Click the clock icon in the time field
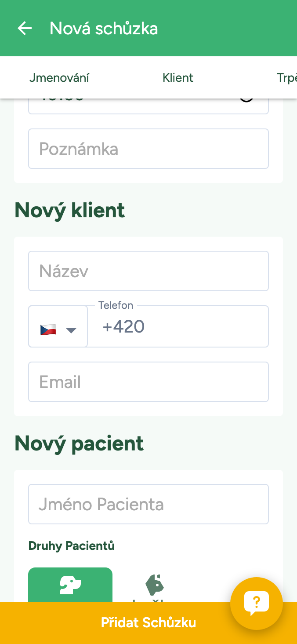Viewport: 297px width, 644px height. coord(246,100)
